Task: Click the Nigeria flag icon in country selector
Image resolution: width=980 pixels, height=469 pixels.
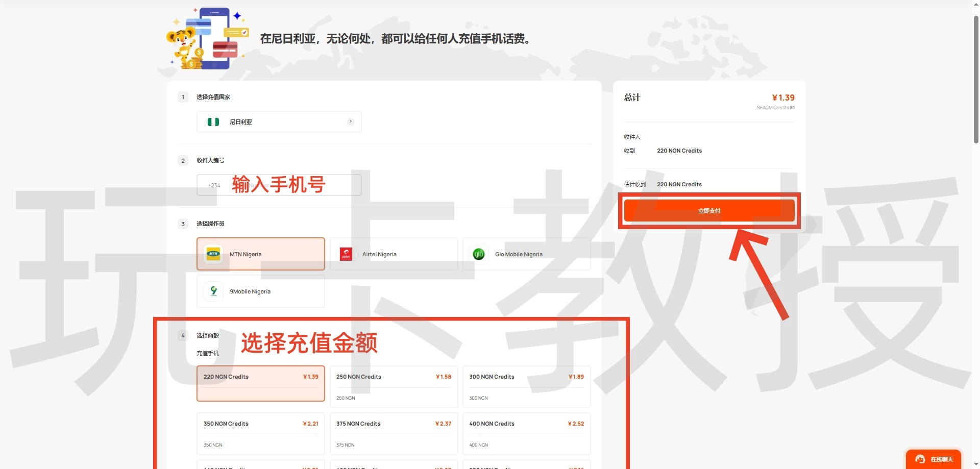Action: (x=213, y=121)
